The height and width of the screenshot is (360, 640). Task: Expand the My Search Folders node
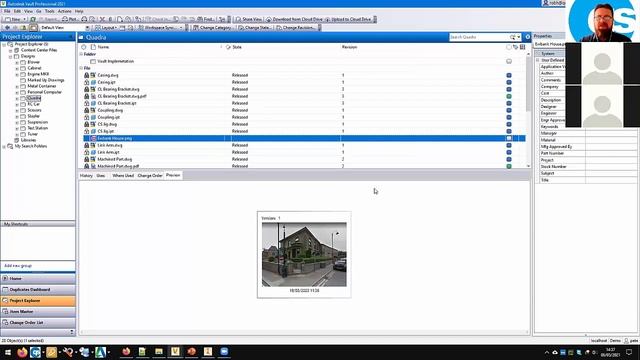tap(4, 146)
